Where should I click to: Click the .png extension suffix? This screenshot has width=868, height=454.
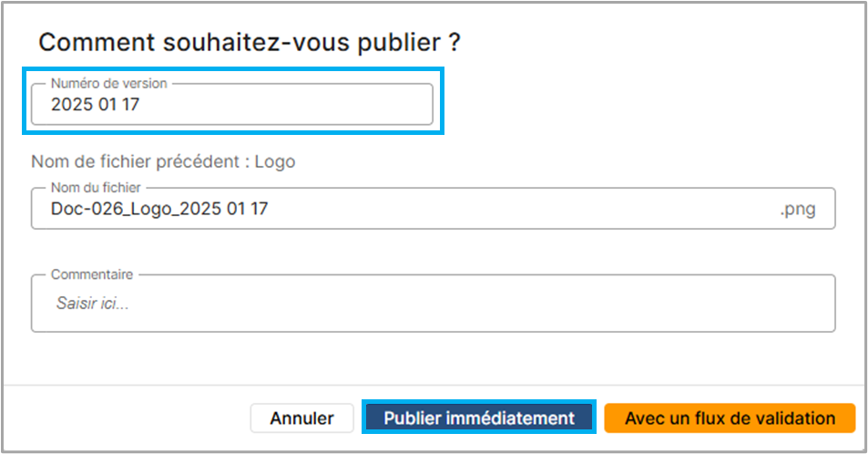pos(797,210)
